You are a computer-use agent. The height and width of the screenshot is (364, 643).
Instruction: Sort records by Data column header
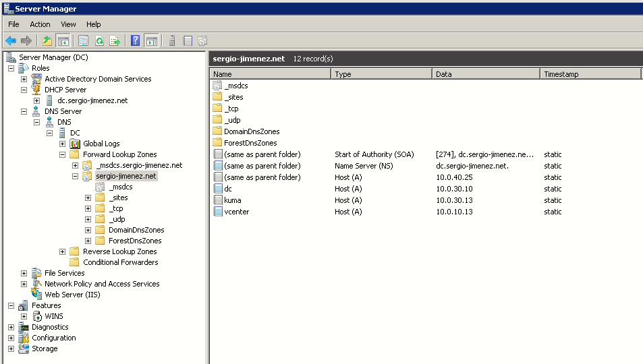point(486,74)
